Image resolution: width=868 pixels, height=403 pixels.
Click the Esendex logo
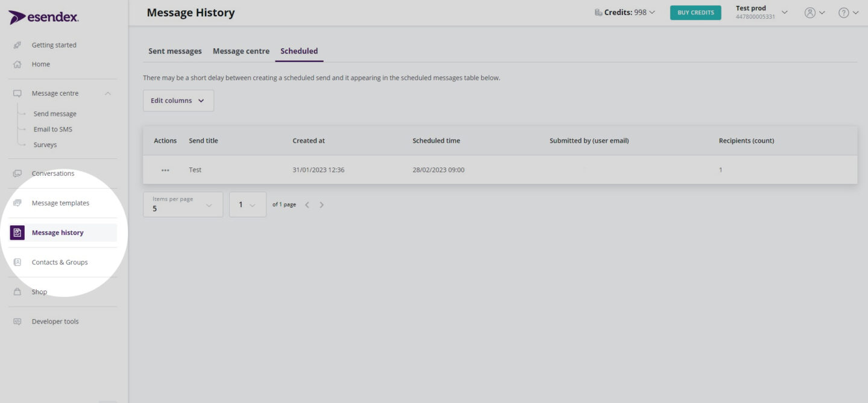(x=42, y=16)
